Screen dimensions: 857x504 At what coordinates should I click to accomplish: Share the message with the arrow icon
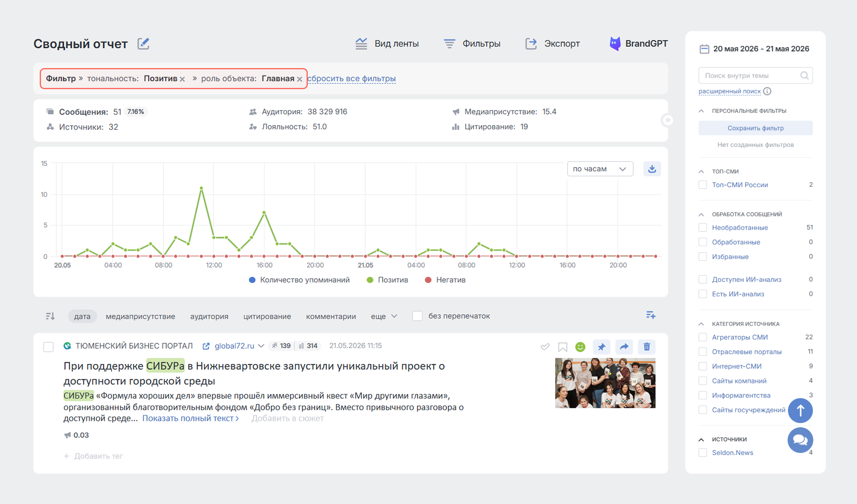(x=624, y=346)
